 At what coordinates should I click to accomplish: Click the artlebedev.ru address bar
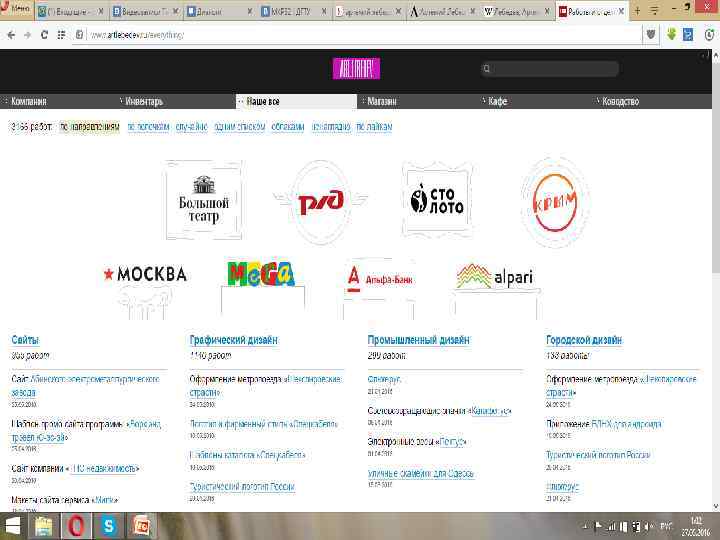click(x=358, y=35)
